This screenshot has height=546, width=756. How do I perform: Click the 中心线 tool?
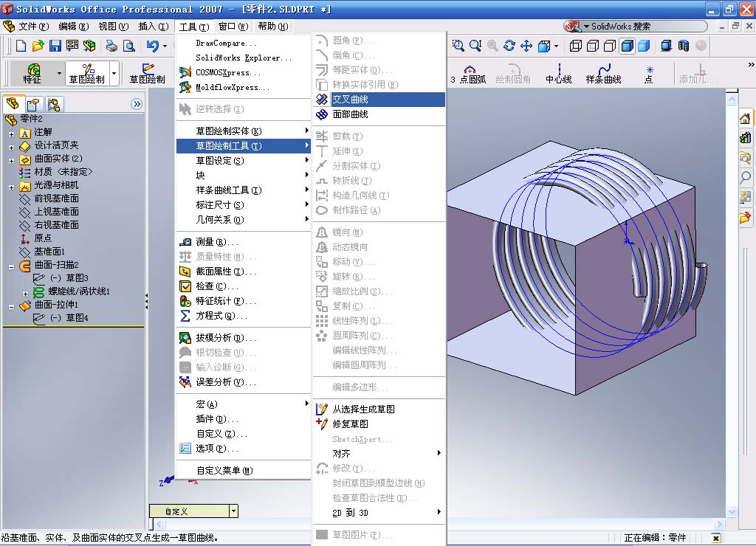(558, 75)
